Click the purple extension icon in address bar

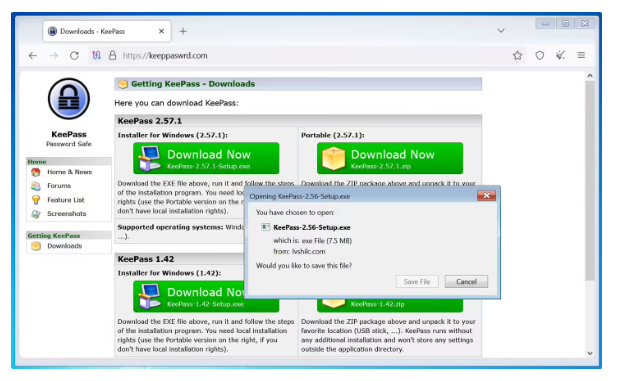[x=96, y=55]
